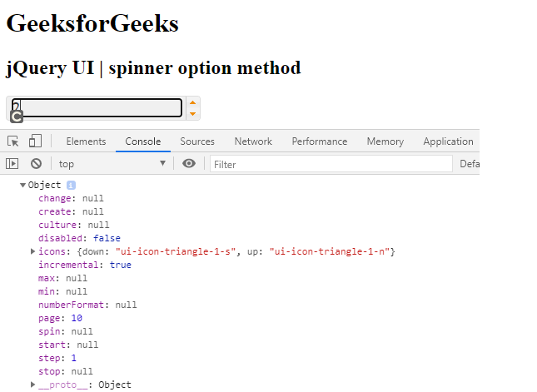Switch to the Sources tab
537x392 pixels.
(197, 141)
